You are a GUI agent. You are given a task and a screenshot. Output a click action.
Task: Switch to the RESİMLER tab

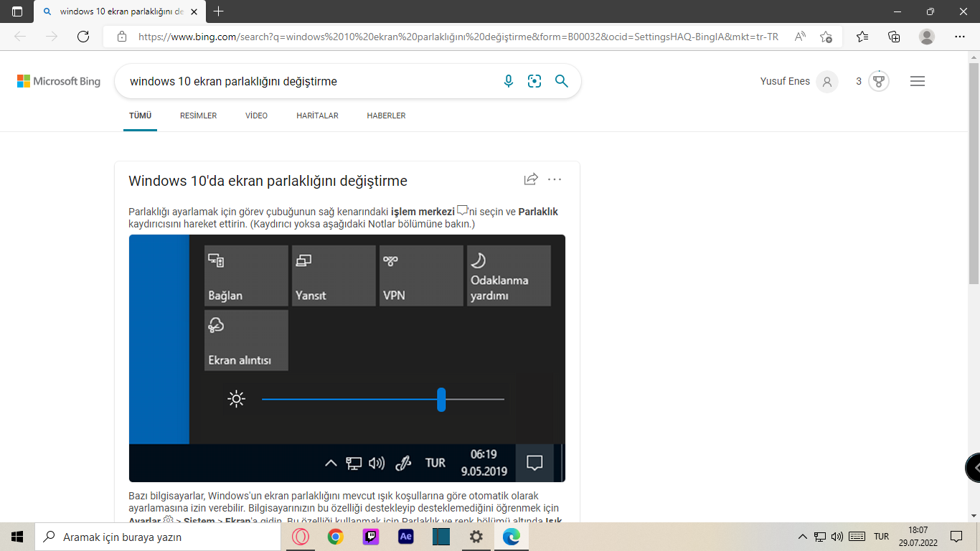click(x=198, y=116)
